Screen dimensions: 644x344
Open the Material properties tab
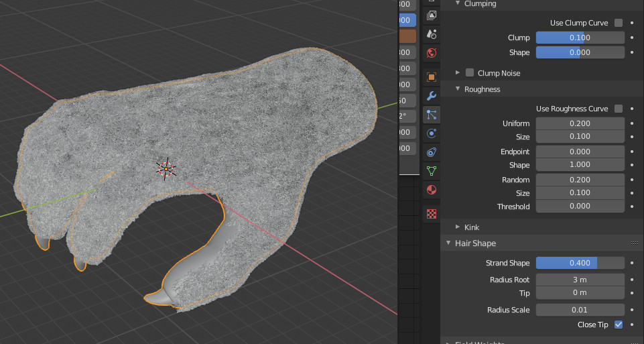(432, 190)
